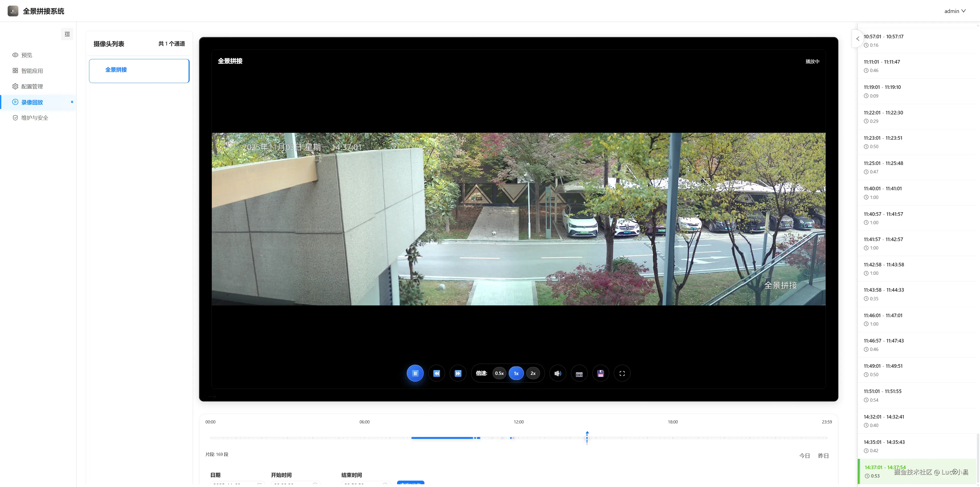980x487 pixels.
Task: Switch playback speed to 2x
Action: (533, 373)
